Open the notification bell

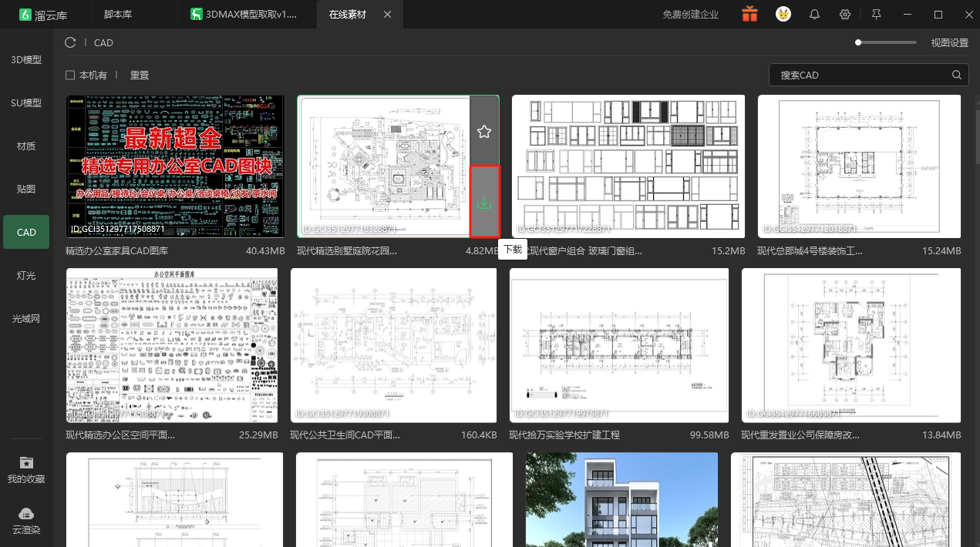pos(814,15)
